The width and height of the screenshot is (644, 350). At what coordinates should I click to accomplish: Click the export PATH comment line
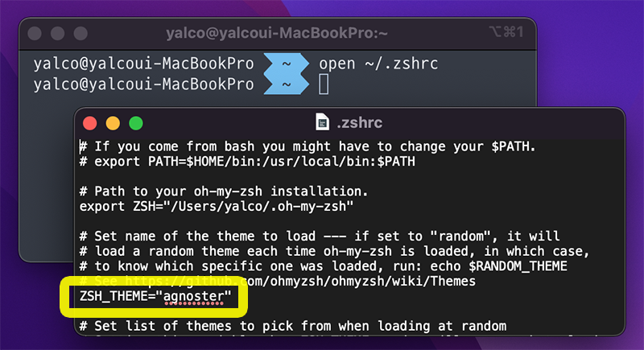click(247, 161)
